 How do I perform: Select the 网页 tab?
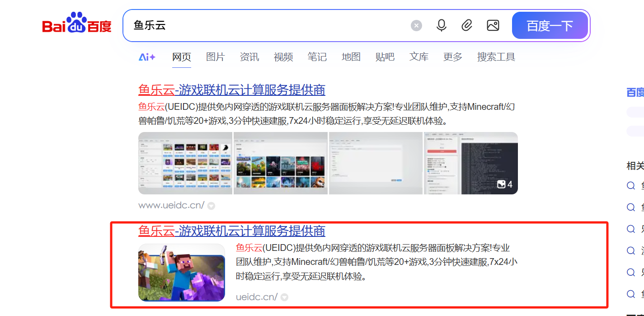182,57
